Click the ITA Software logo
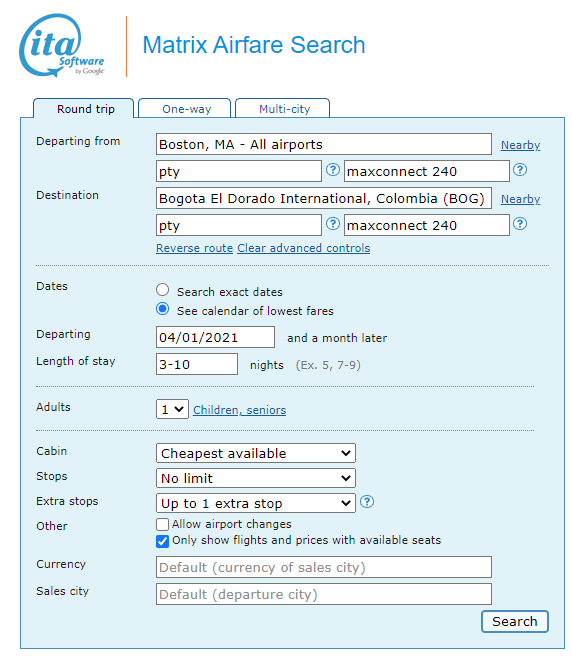 (x=62, y=46)
